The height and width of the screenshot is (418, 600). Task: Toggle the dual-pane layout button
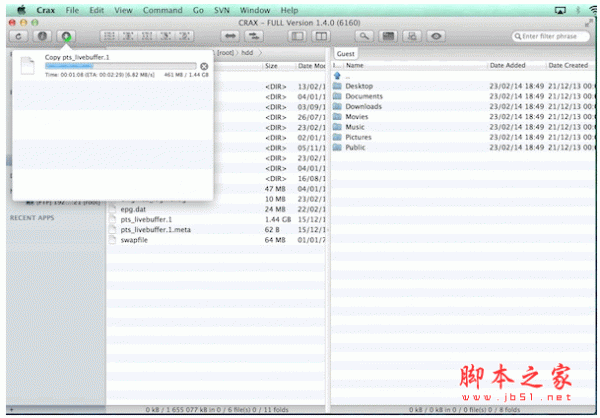coord(321,36)
